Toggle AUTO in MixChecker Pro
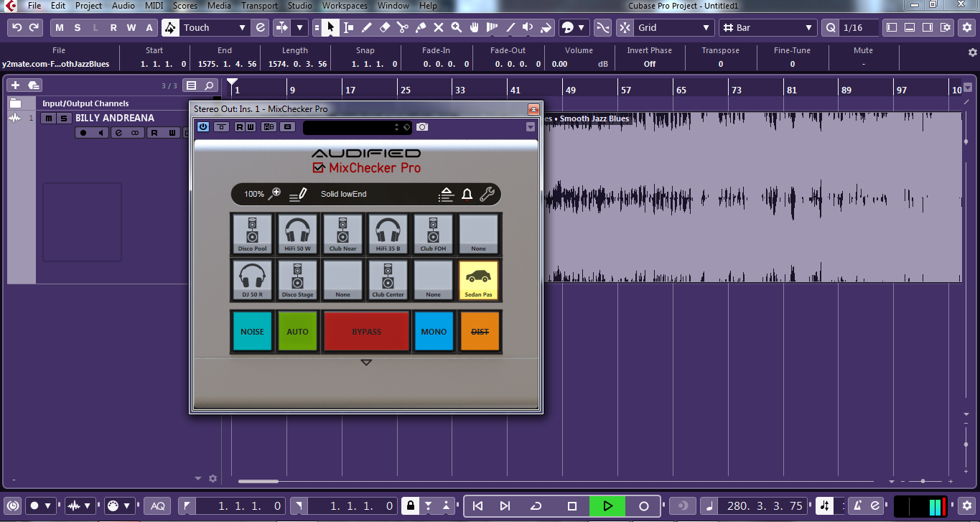 pyautogui.click(x=297, y=332)
